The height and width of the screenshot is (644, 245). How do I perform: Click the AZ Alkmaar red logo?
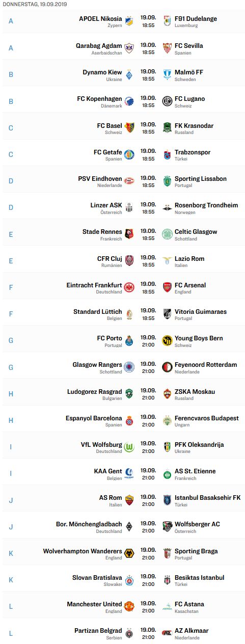click(x=167, y=633)
